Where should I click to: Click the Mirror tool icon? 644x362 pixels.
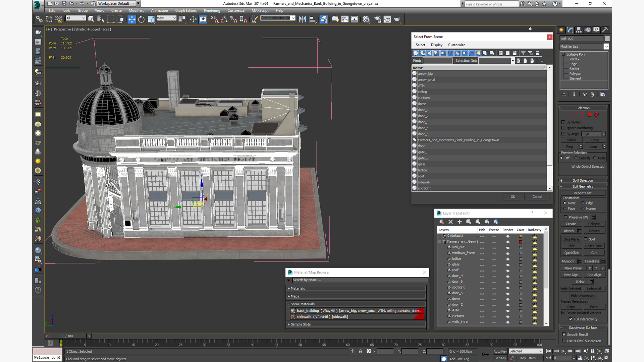click(302, 19)
